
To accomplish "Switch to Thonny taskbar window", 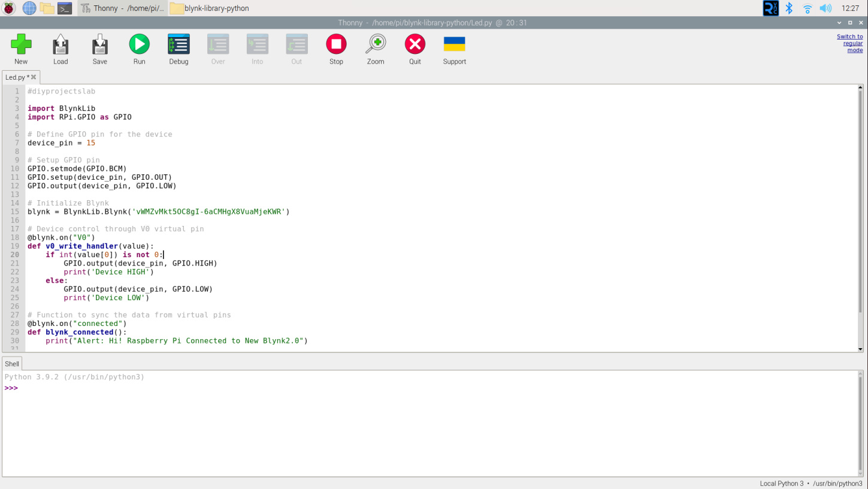I will tap(122, 8).
